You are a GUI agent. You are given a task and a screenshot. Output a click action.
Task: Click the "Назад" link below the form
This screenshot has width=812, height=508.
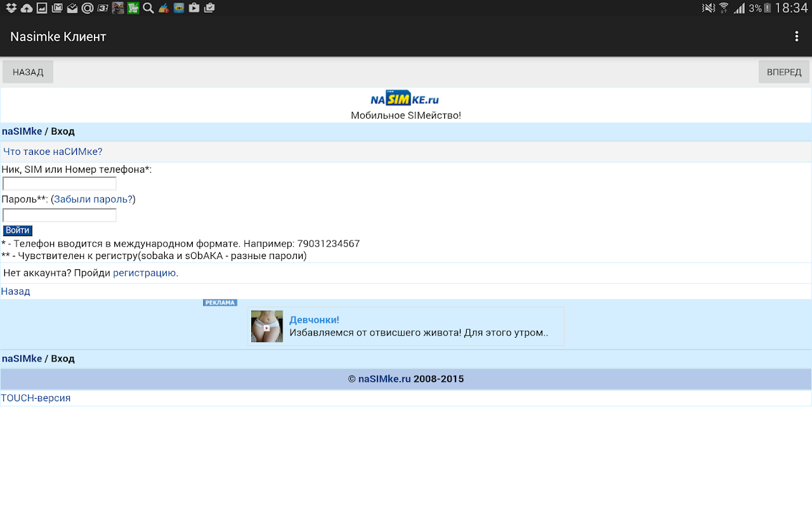pos(15,291)
